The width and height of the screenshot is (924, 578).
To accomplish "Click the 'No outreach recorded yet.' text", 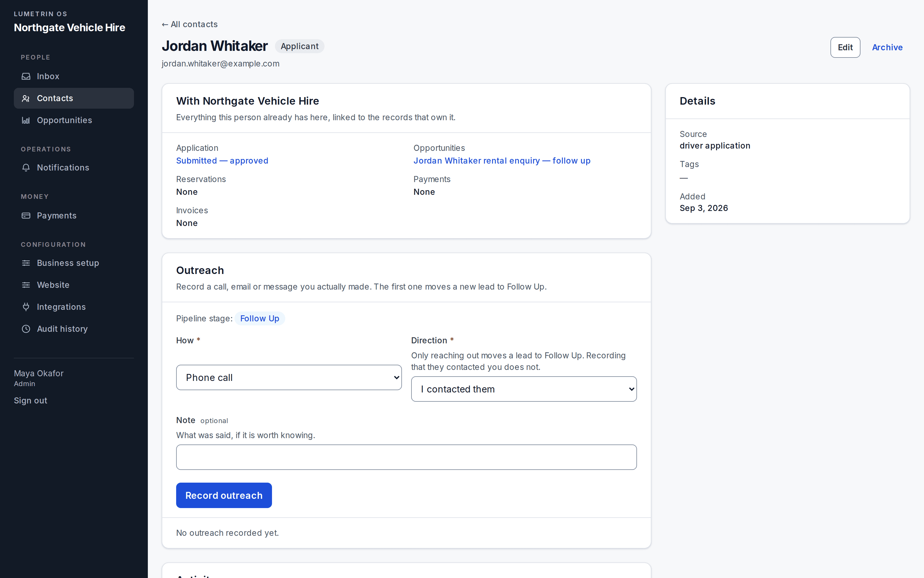I will coord(227,533).
